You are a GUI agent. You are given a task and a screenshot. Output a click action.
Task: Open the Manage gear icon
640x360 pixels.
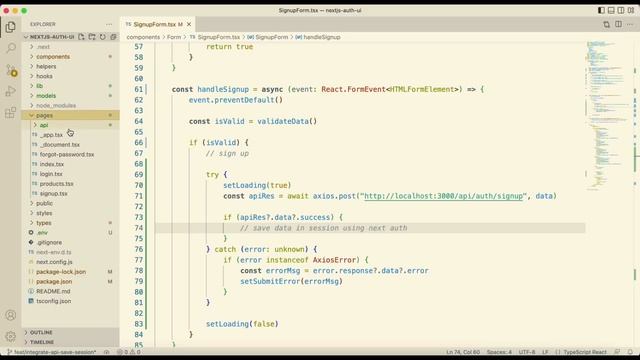(11, 336)
